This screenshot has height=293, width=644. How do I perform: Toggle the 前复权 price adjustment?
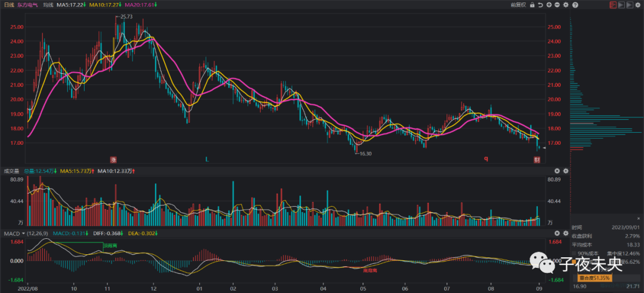(x=518, y=5)
